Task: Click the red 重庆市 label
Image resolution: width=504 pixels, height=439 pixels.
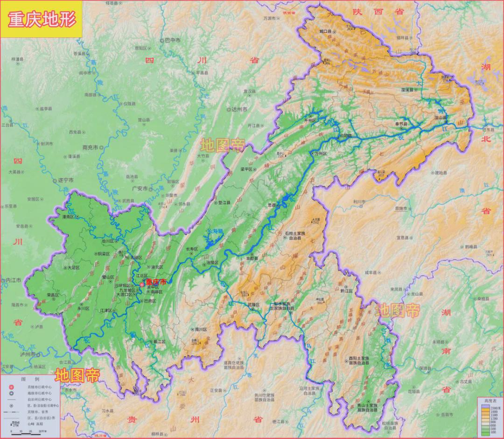Action: [x=156, y=282]
